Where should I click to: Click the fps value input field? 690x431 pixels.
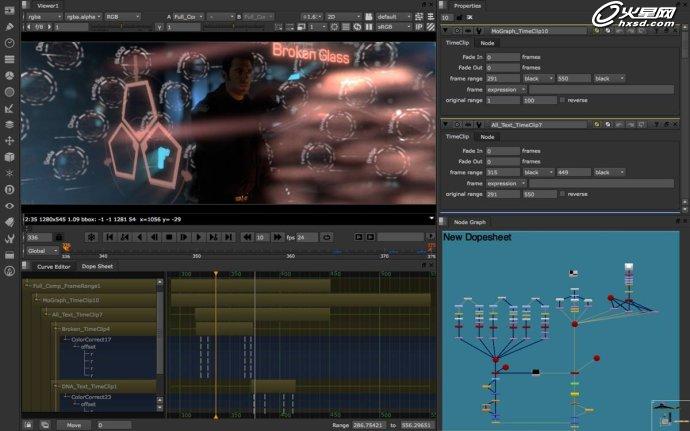point(307,238)
